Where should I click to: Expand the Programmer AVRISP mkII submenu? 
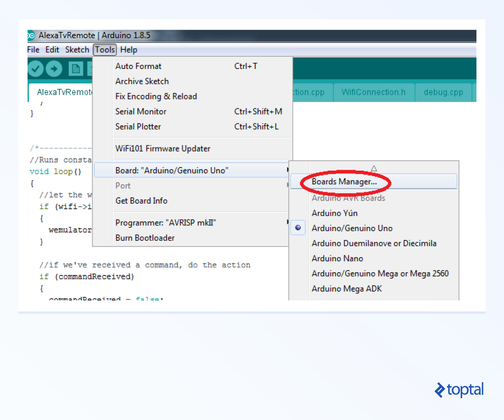tap(287, 222)
